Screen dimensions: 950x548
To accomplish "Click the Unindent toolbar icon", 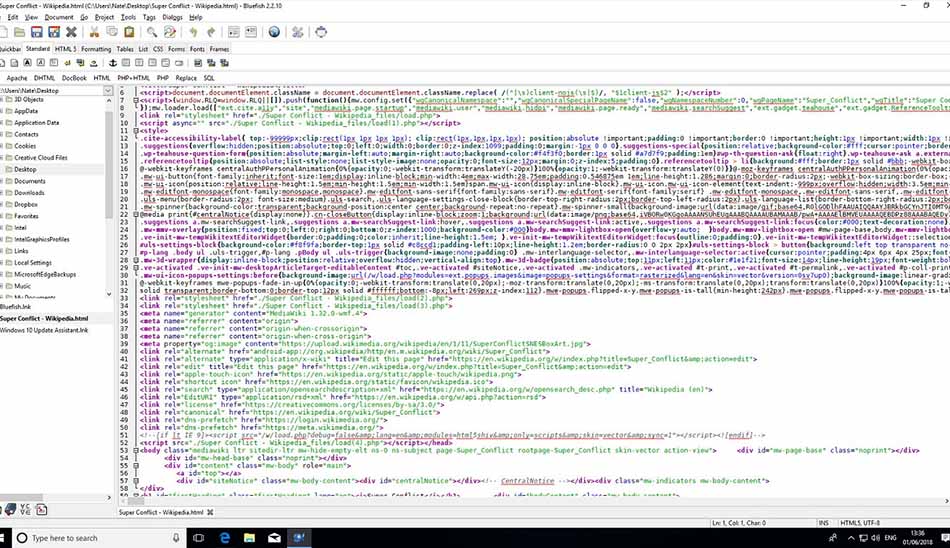I will 233,32.
